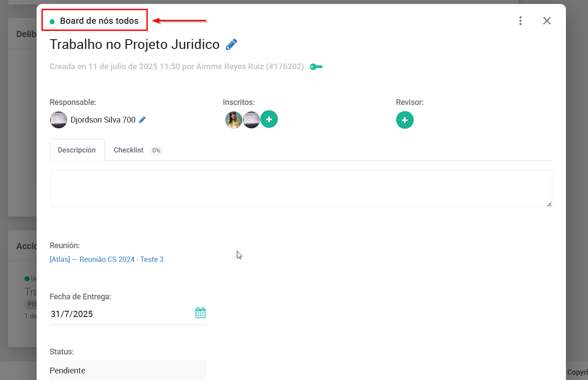This screenshot has height=380, width=588.
Task: Select the Descripción tab
Action: (77, 150)
